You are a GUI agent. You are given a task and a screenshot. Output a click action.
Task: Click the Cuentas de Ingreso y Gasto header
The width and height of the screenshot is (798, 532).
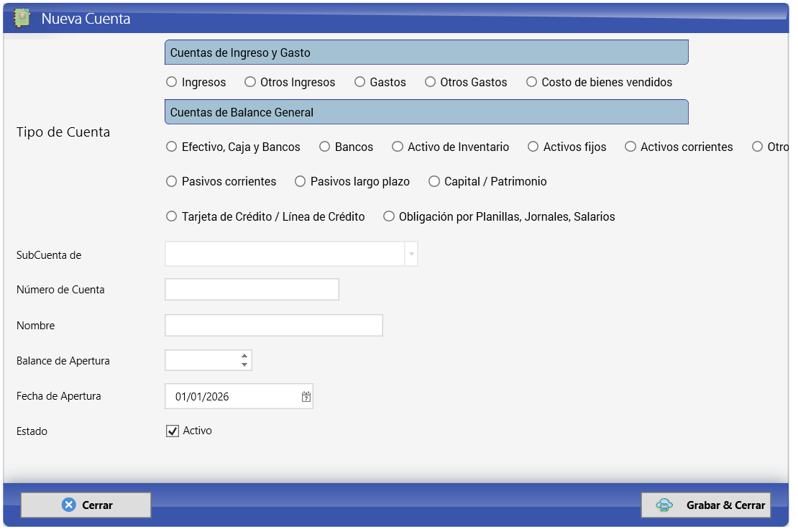pyautogui.click(x=426, y=52)
